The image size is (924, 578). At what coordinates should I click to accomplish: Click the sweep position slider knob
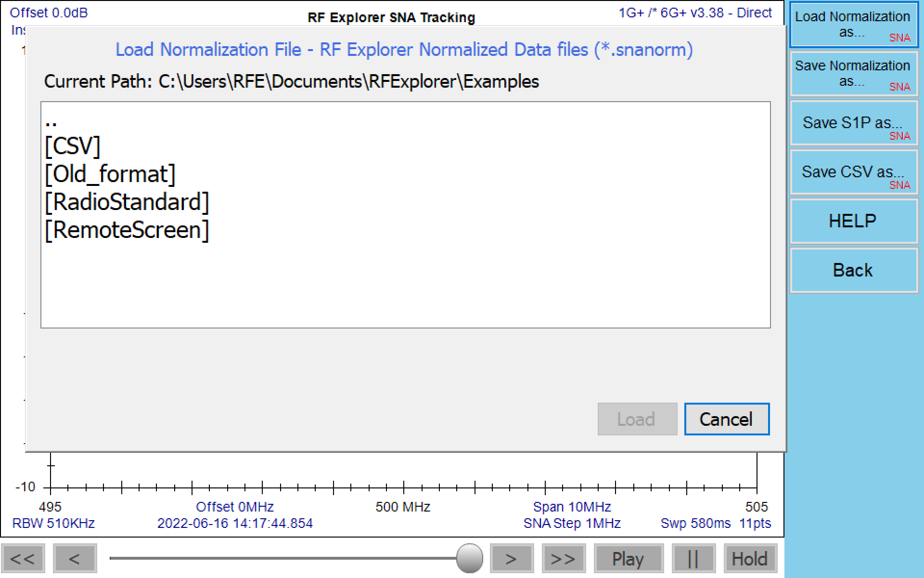coord(469,558)
